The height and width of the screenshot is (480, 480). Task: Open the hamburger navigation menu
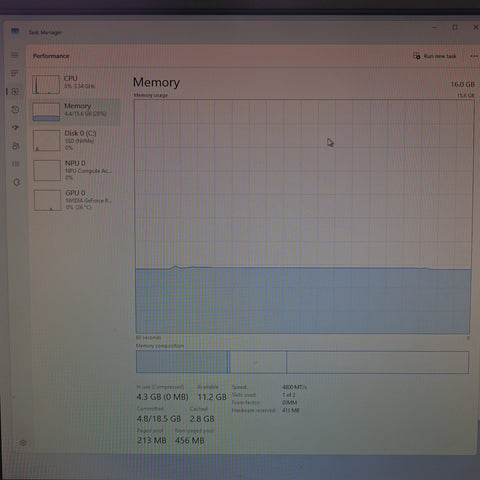coord(15,55)
